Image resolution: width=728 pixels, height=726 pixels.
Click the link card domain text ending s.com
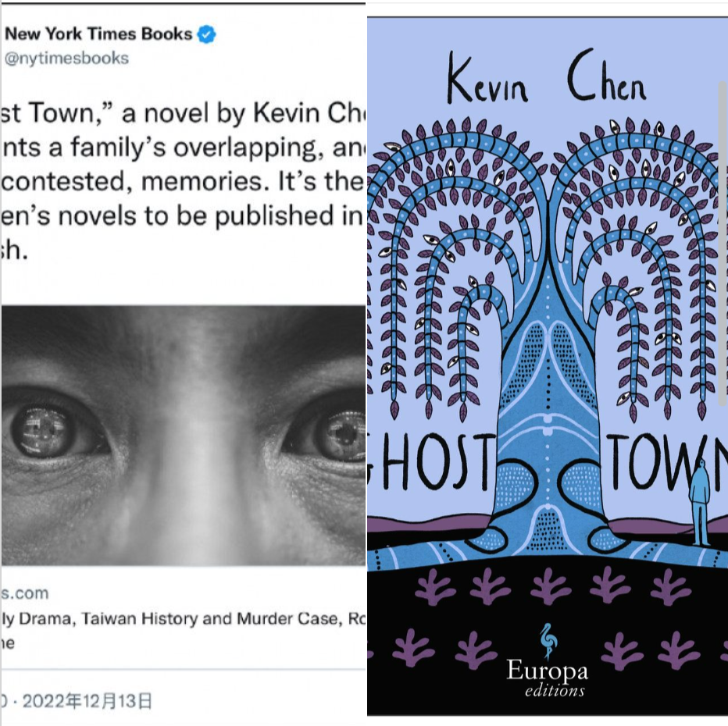coord(25,593)
